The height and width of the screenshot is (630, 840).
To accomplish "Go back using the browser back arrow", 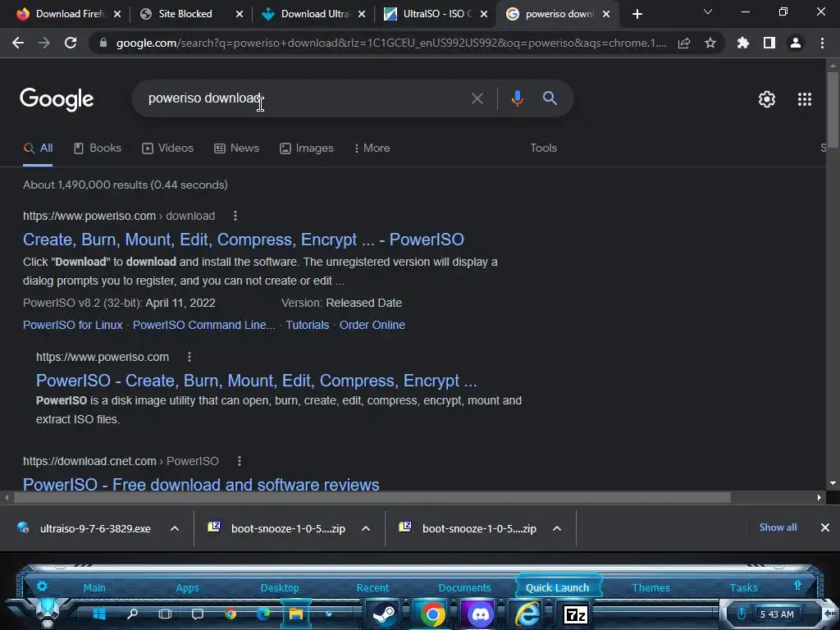I will (x=18, y=43).
